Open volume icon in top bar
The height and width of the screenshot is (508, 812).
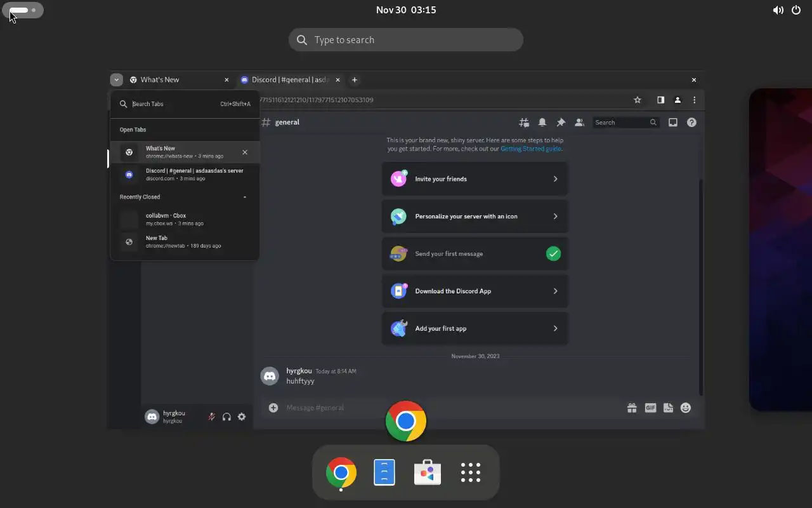point(778,10)
